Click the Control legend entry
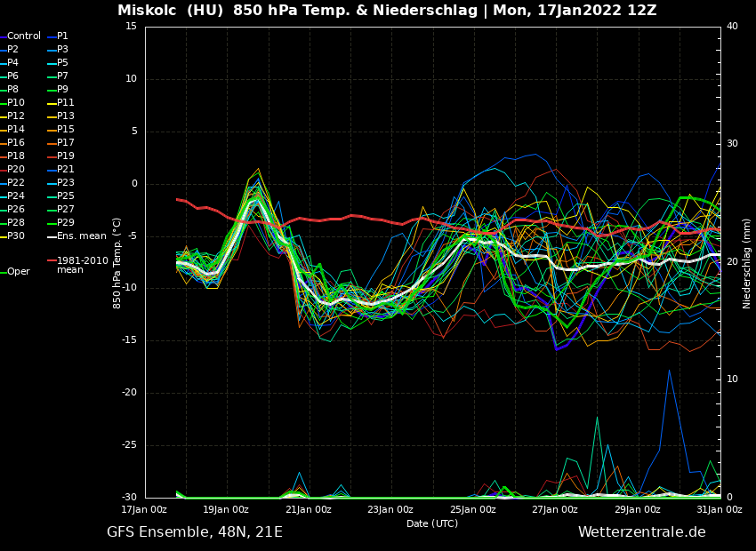This screenshot has width=756, height=551. point(24,36)
